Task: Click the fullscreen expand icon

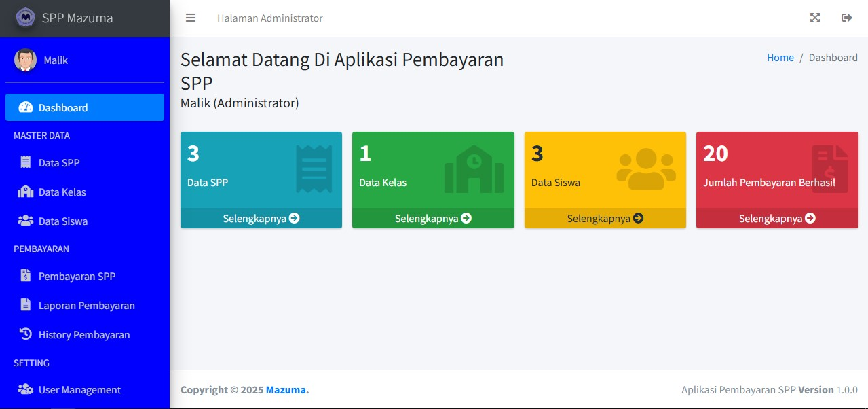Action: pyautogui.click(x=815, y=18)
